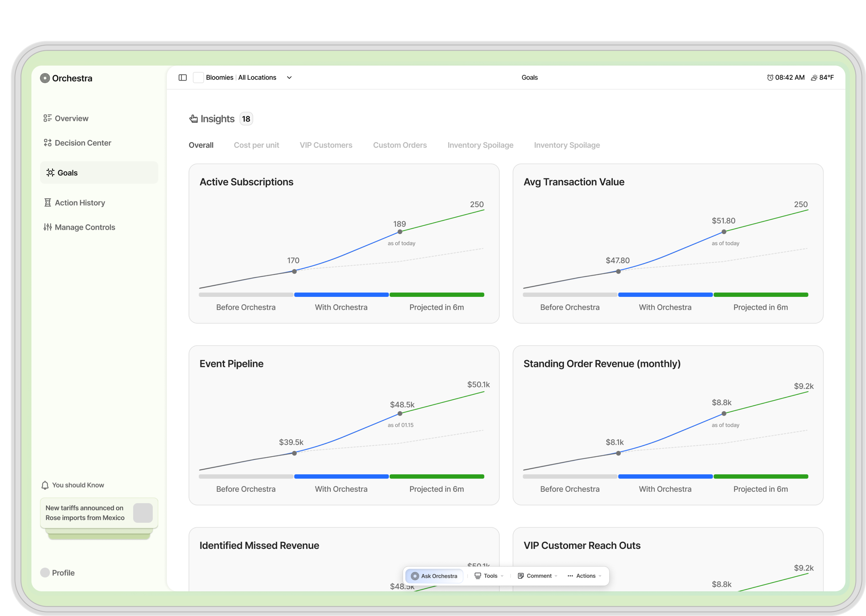Click the Ask Orchestra button
This screenshot has width=866, height=616.
pos(434,576)
